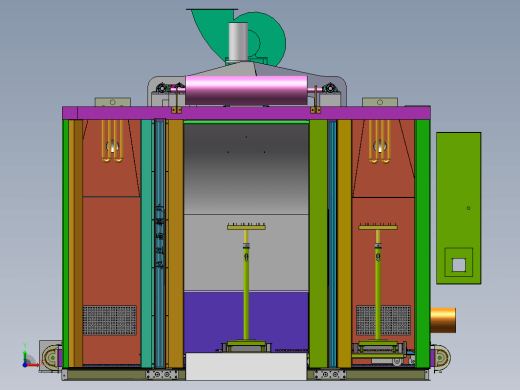Image resolution: width=520 pixels, height=390 pixels.
Task: Select the right bolted base plate at bottom
Action: pos(330,375)
